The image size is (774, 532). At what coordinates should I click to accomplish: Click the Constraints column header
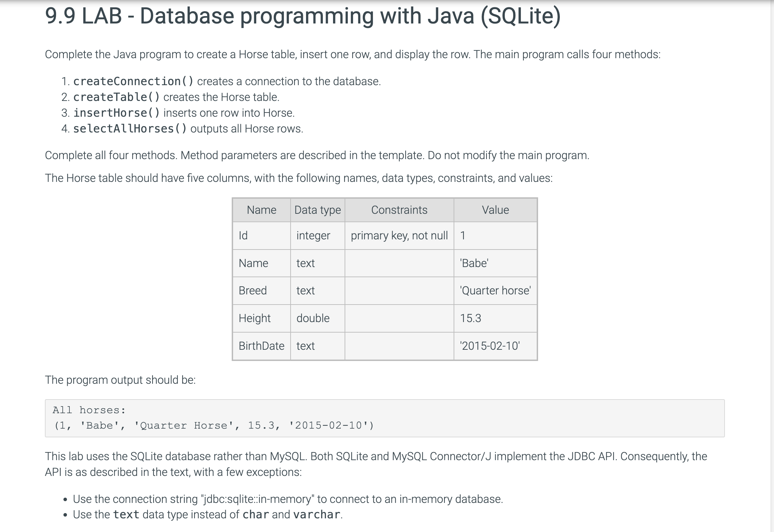399,209
